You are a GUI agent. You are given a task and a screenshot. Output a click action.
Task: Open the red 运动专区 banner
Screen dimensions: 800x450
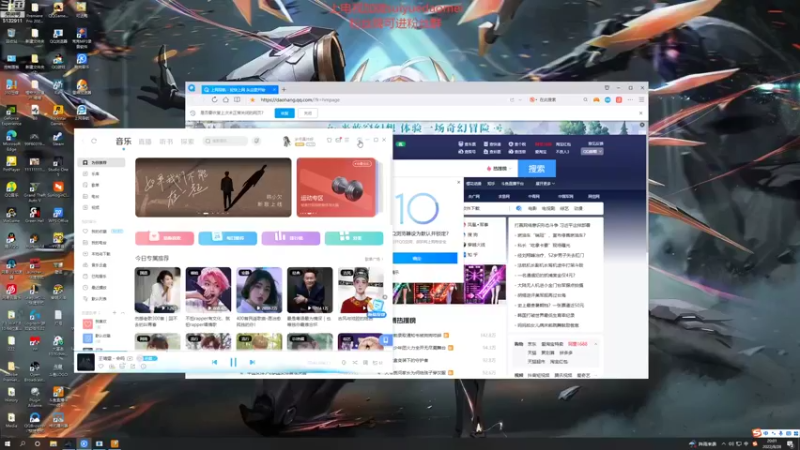click(336, 187)
